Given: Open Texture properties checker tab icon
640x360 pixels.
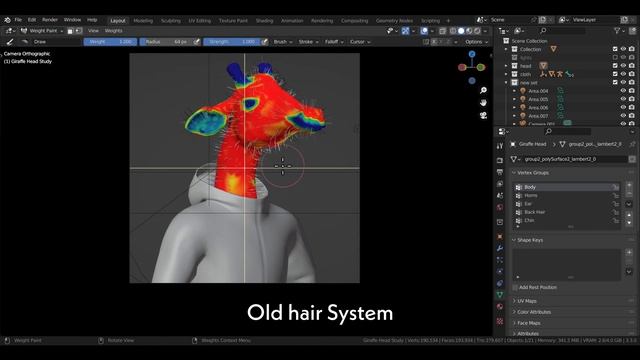Looking at the screenshot, I should pos(500,321).
